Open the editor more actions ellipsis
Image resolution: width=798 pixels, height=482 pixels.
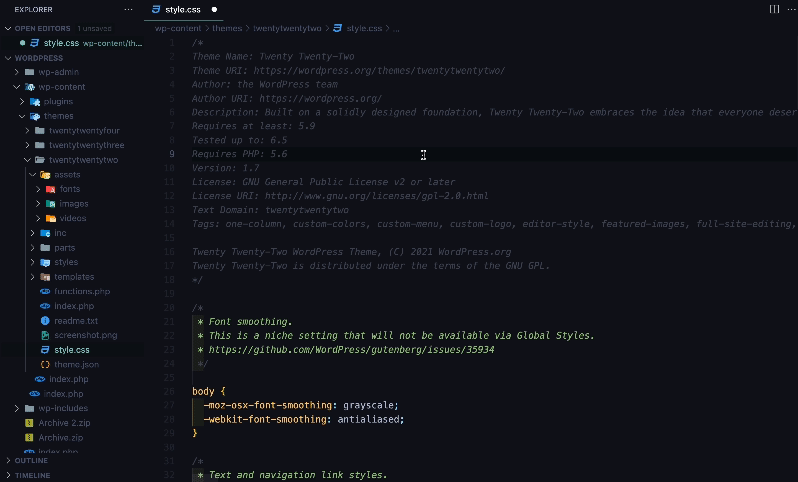tap(791, 9)
